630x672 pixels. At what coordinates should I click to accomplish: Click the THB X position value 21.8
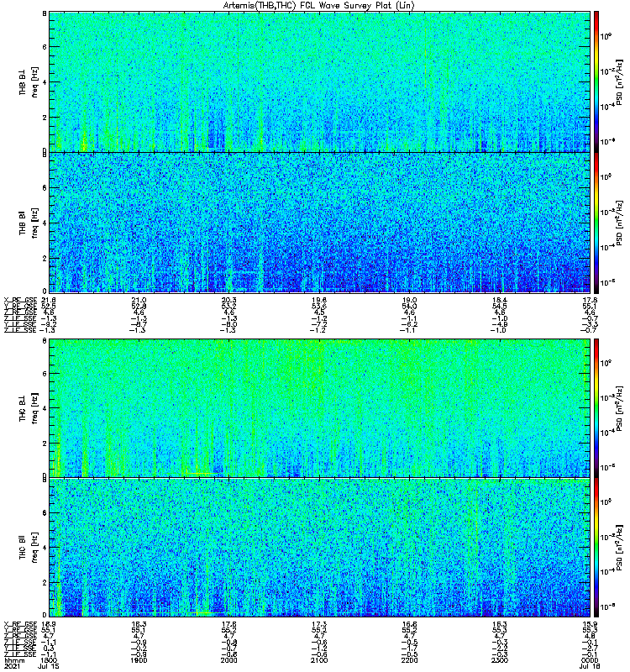point(48,301)
